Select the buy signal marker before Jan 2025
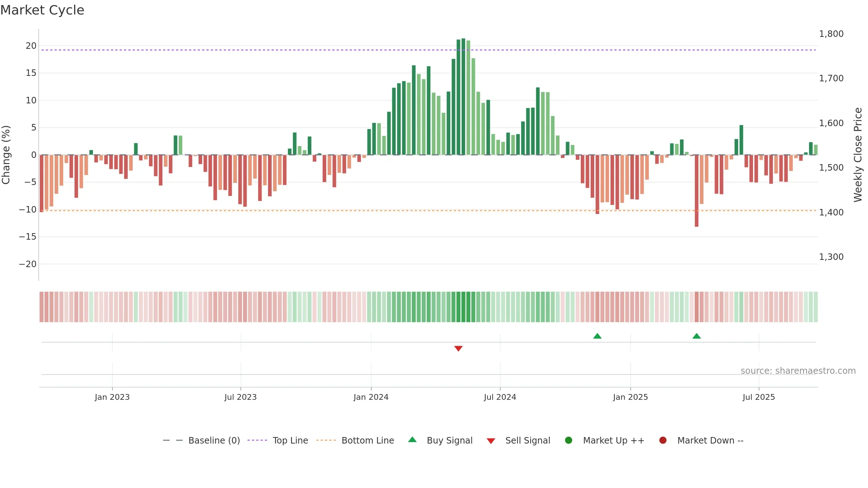The height and width of the screenshot is (488, 868). [x=597, y=336]
